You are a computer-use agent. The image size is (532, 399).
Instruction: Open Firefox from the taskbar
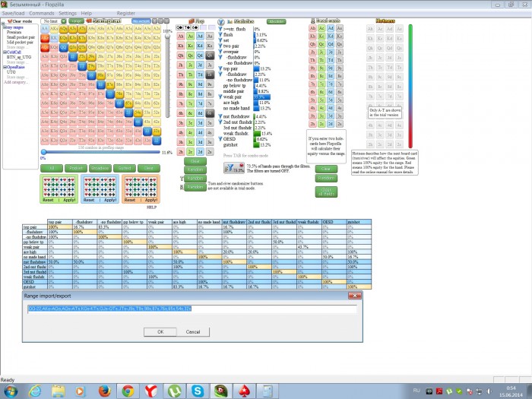point(105,391)
